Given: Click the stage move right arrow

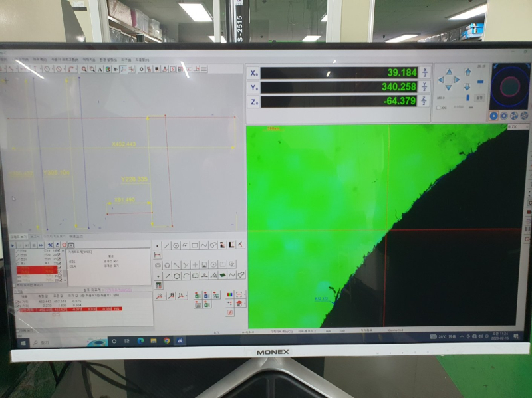Looking at the screenshot, I should (457, 80).
